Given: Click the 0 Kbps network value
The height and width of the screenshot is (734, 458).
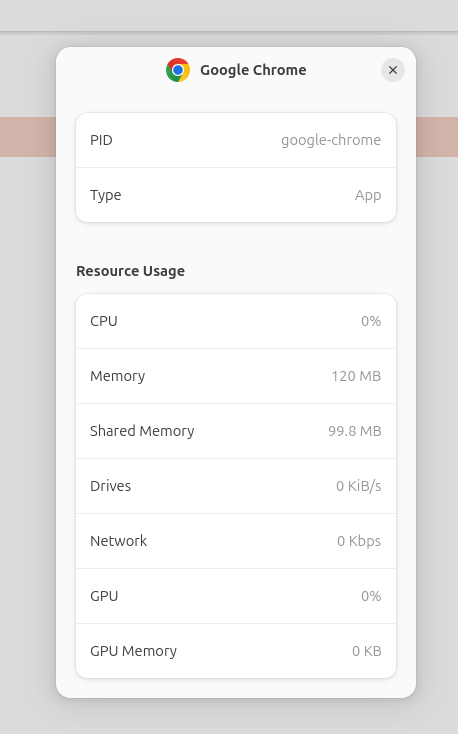Looking at the screenshot, I should (x=359, y=541).
